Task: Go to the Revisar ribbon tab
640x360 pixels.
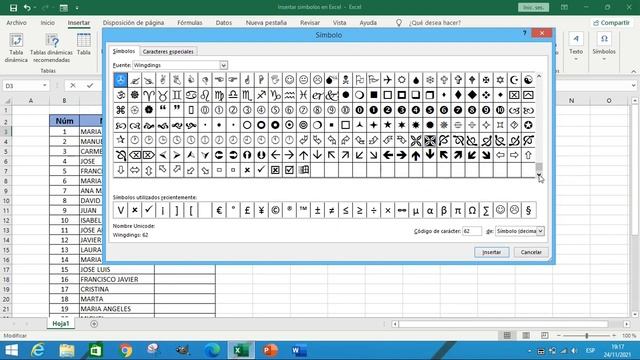Action: click(310, 22)
